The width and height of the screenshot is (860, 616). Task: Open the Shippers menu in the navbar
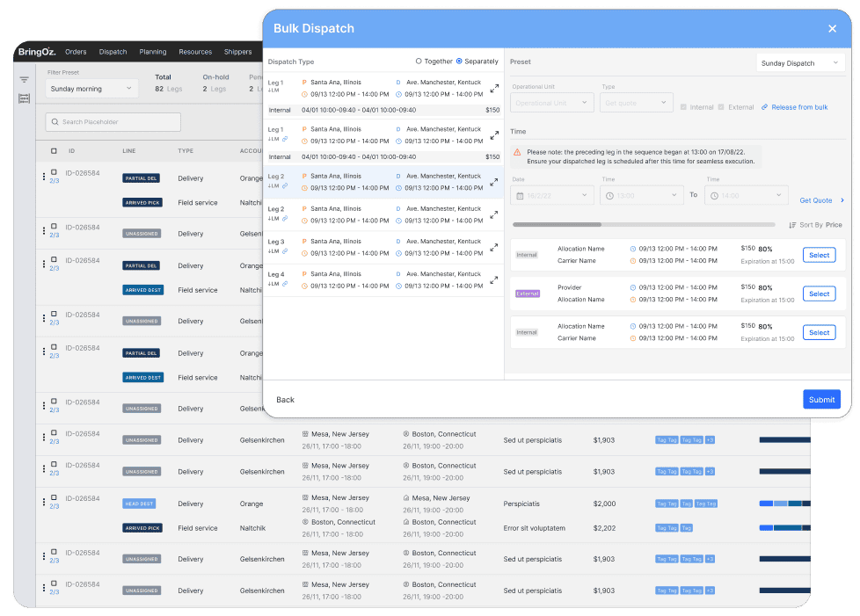pos(238,52)
